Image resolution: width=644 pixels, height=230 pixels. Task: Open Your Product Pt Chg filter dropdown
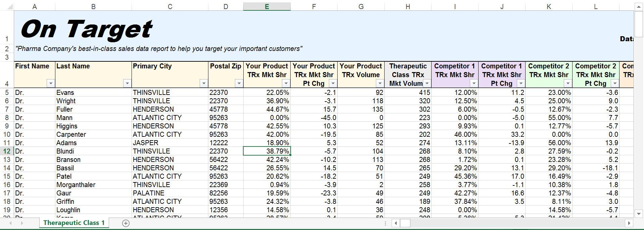pos(333,83)
